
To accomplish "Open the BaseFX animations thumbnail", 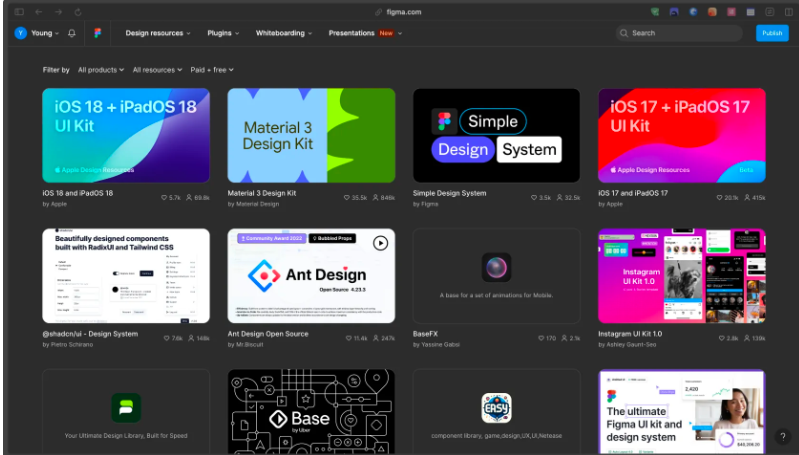I will tap(496, 276).
